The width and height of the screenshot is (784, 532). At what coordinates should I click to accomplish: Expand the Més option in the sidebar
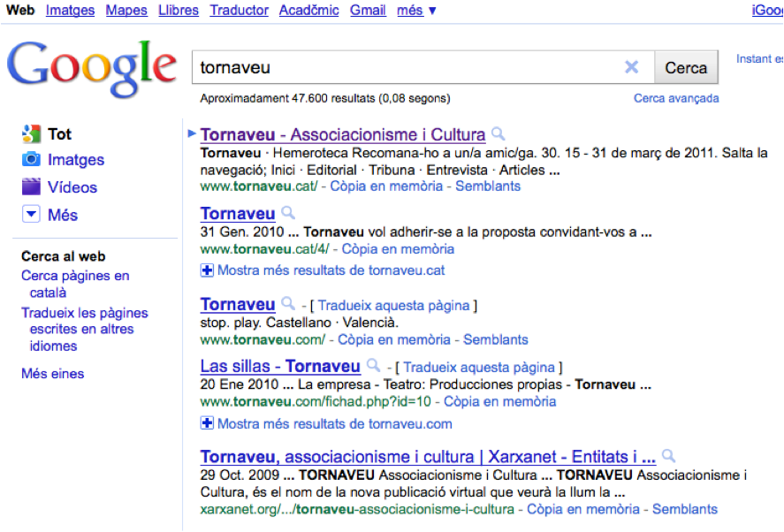click(31, 214)
